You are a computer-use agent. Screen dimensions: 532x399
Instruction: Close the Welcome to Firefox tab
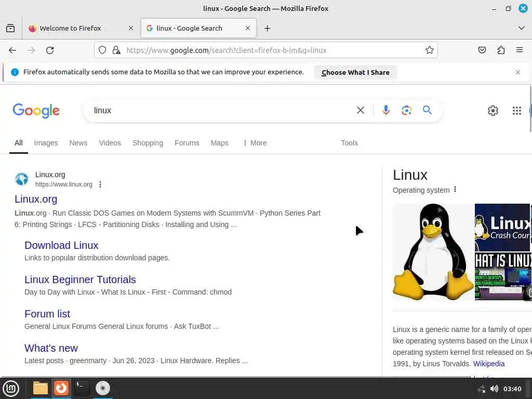pyautogui.click(x=130, y=28)
